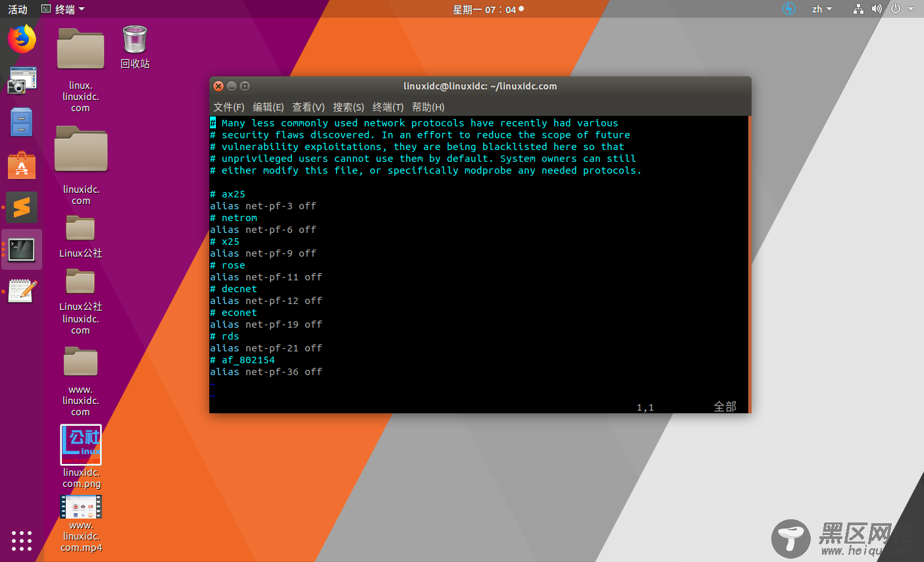Open the Linux公社 desktop folder
924x562 pixels.
[x=80, y=237]
